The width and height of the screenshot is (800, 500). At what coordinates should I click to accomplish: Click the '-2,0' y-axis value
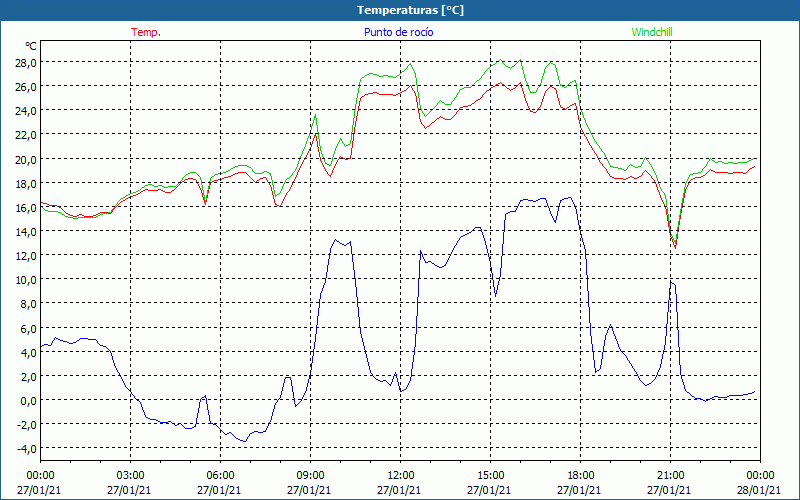[26, 425]
